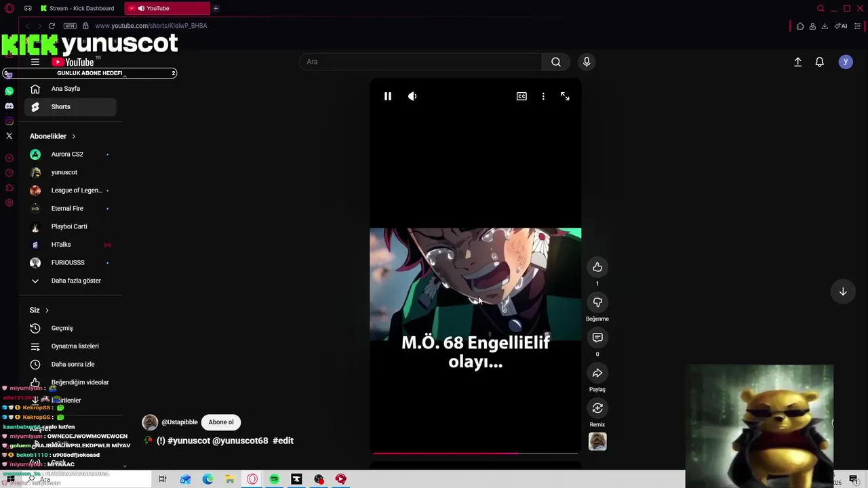This screenshot has width=868, height=488.
Task: Open Spotify from Windows taskbar
Action: click(x=274, y=479)
